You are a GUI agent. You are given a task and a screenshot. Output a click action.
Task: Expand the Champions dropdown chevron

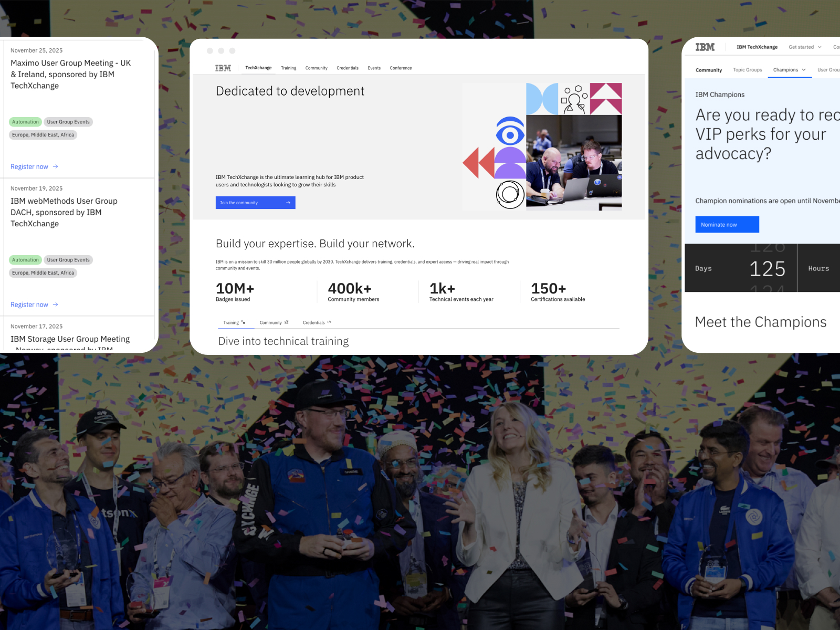804,70
